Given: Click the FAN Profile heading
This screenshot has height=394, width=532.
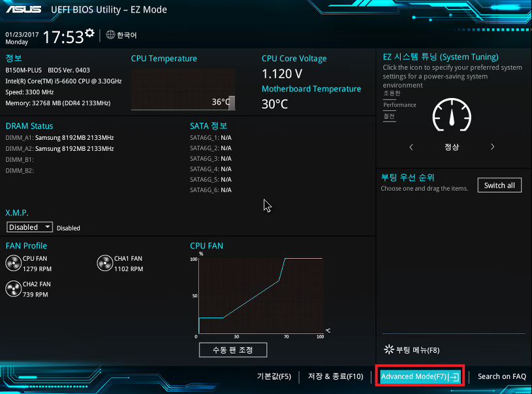Looking at the screenshot, I should coord(26,246).
